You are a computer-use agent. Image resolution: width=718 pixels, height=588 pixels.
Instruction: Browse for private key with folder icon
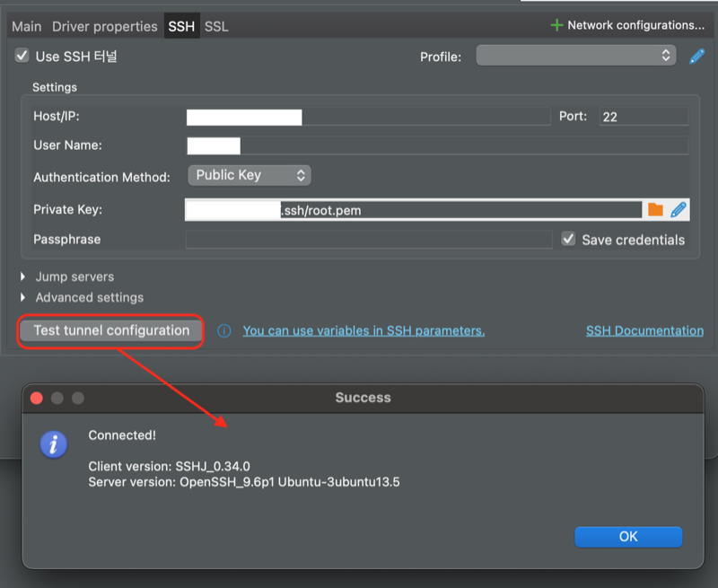click(x=655, y=210)
